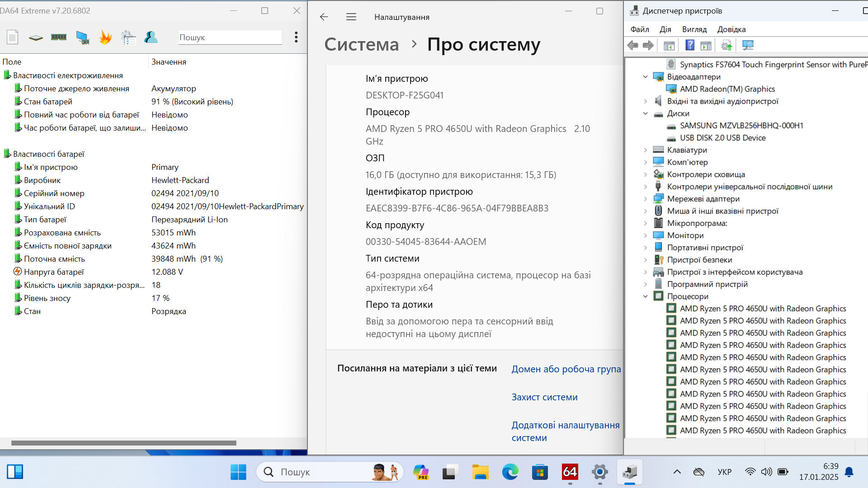
Task: Click the AIDA64 user profile icon
Action: pyautogui.click(x=151, y=37)
